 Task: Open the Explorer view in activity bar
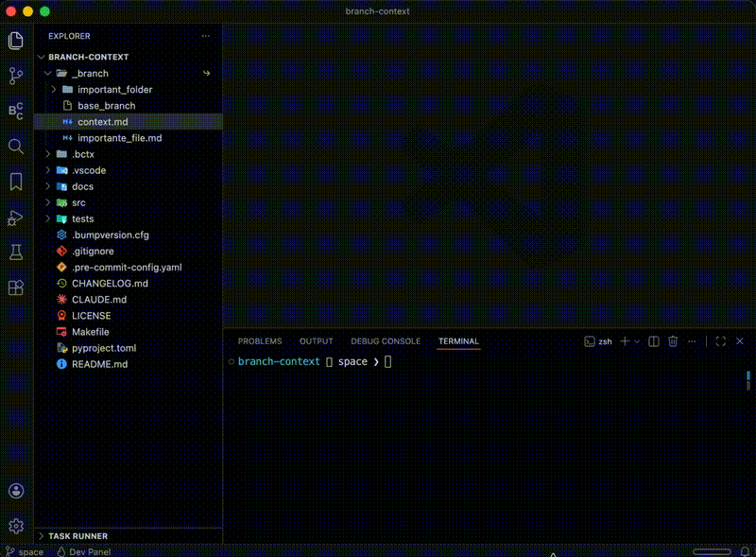tap(16, 41)
